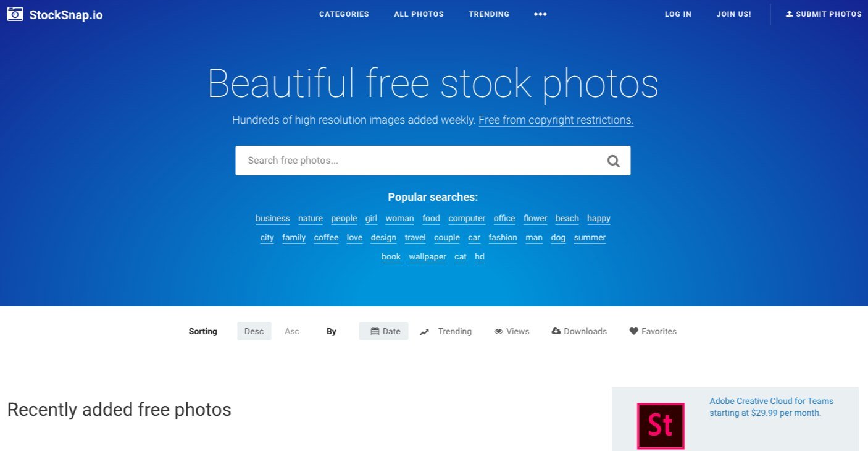
Task: Open the three-dots more menu
Action: click(x=540, y=14)
